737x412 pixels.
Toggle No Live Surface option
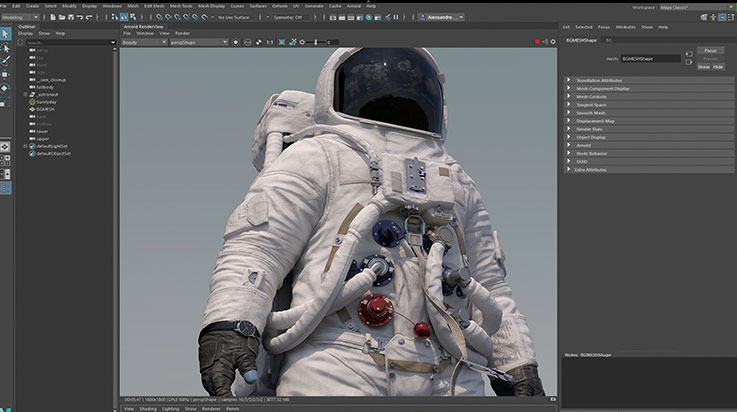pos(235,18)
